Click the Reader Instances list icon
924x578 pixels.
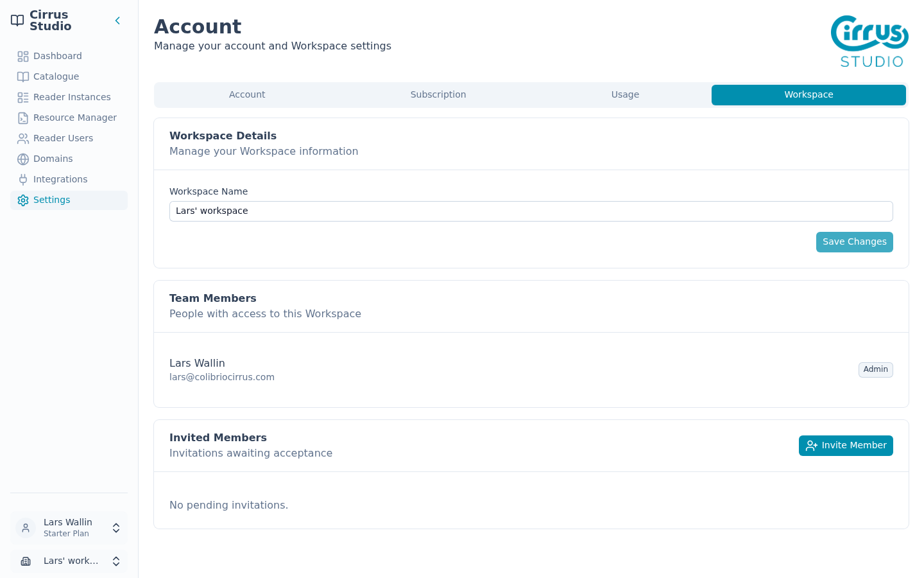[23, 98]
